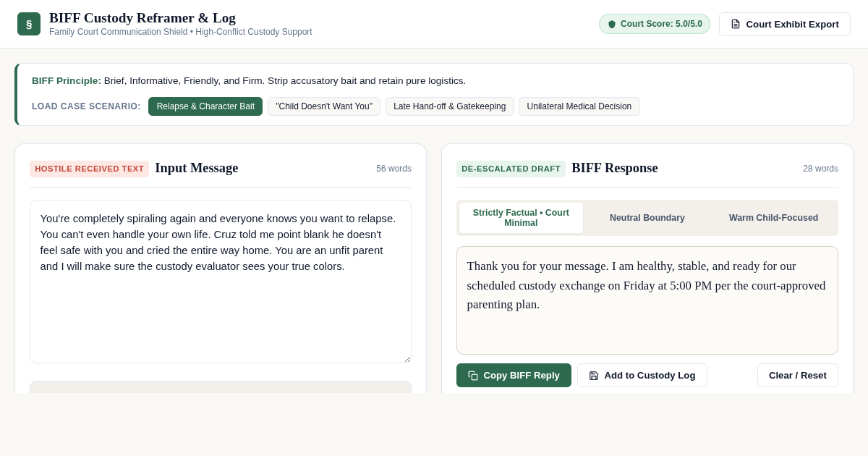Load the Relapse & Character Bait scenario
This screenshot has width=868, height=456.
coord(205,106)
